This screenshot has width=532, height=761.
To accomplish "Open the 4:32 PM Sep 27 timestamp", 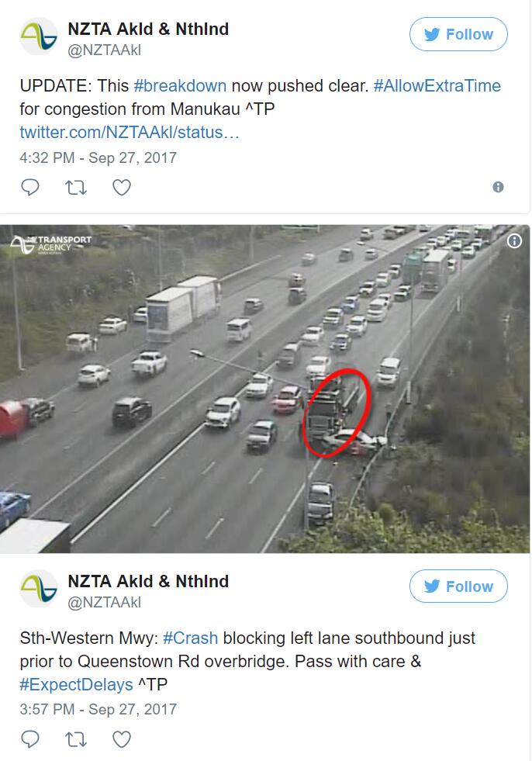I will pos(98,157).
